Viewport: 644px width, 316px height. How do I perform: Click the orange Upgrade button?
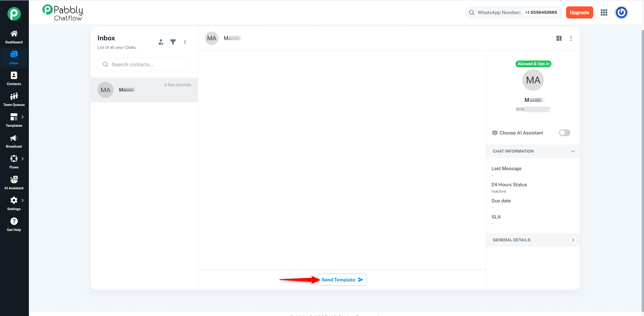point(579,12)
